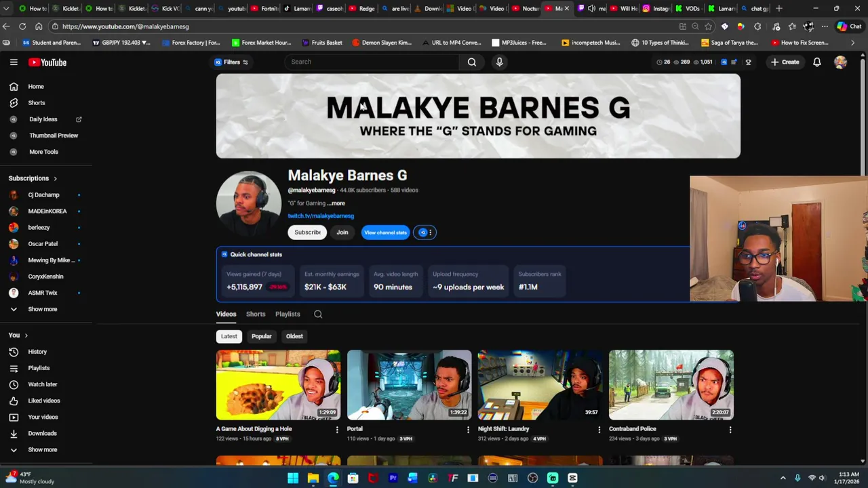Open Windows Start menu

pos(293,478)
